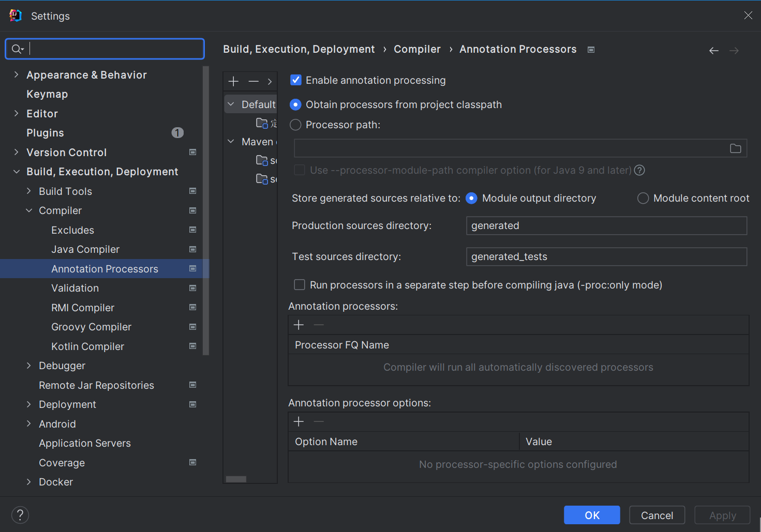Click the search magnifier icon

(x=18, y=49)
